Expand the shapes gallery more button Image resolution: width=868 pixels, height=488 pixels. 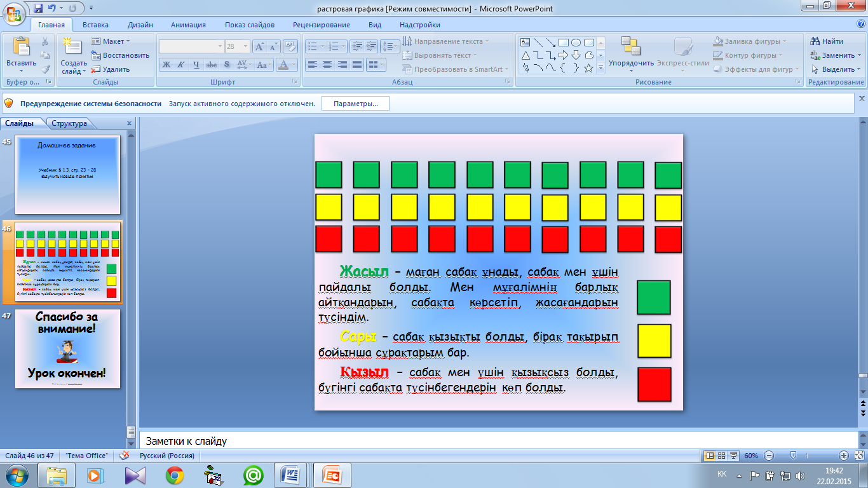(600, 68)
